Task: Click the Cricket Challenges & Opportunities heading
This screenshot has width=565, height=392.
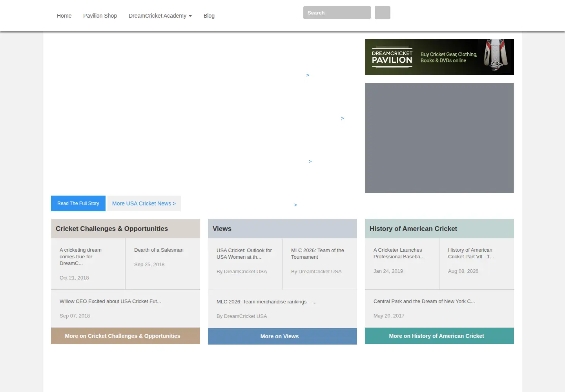Action: [x=112, y=229]
